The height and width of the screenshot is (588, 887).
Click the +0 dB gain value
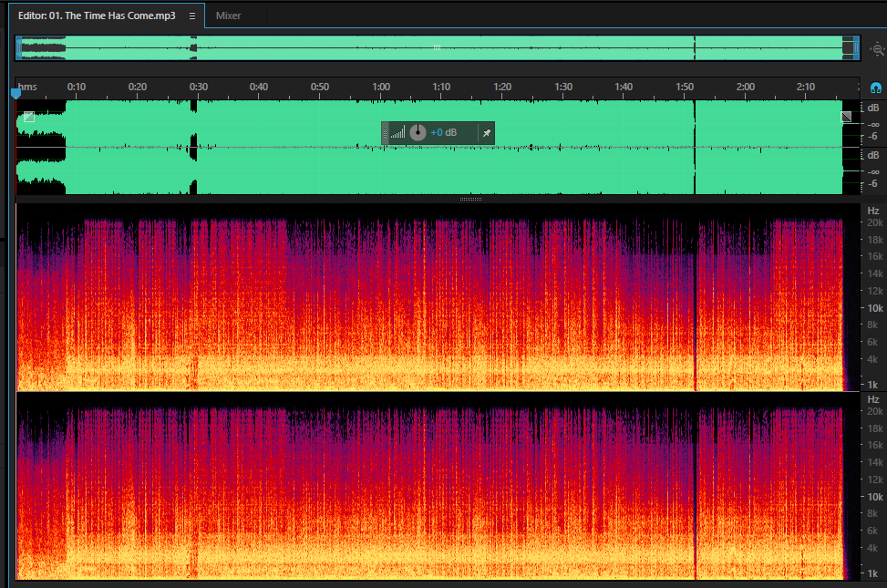coord(443,132)
